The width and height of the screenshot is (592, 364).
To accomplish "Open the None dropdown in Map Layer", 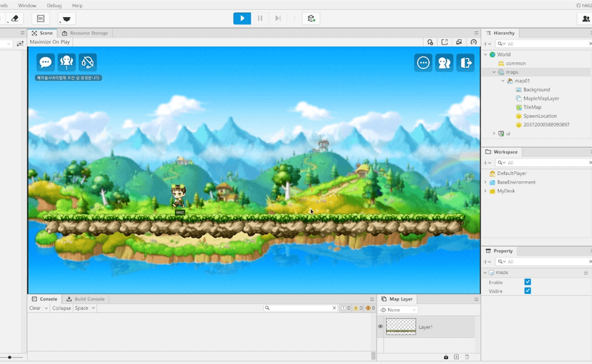I will pyautogui.click(x=398, y=310).
